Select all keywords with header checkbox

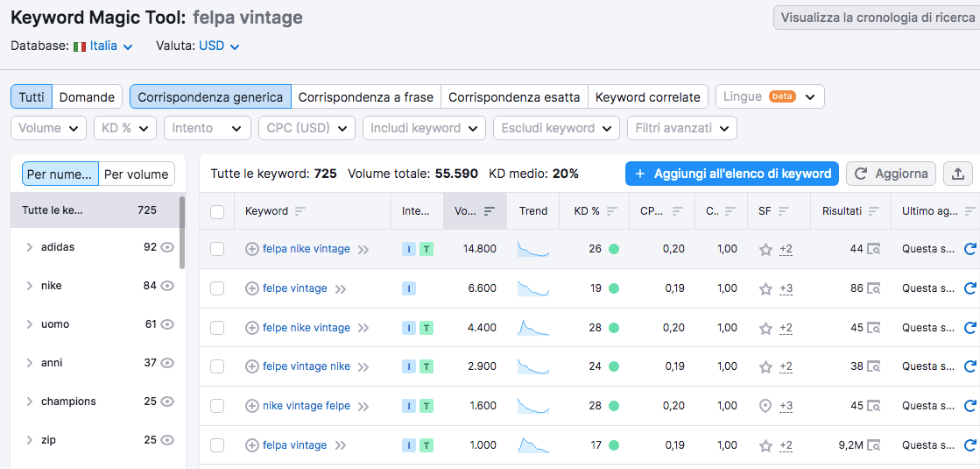[x=217, y=211]
